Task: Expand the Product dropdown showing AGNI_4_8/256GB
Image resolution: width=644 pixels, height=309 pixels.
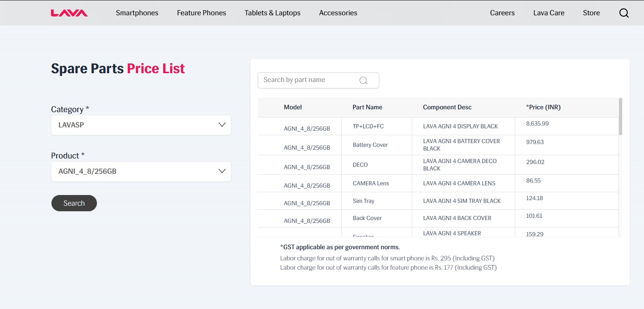Action: point(141,171)
